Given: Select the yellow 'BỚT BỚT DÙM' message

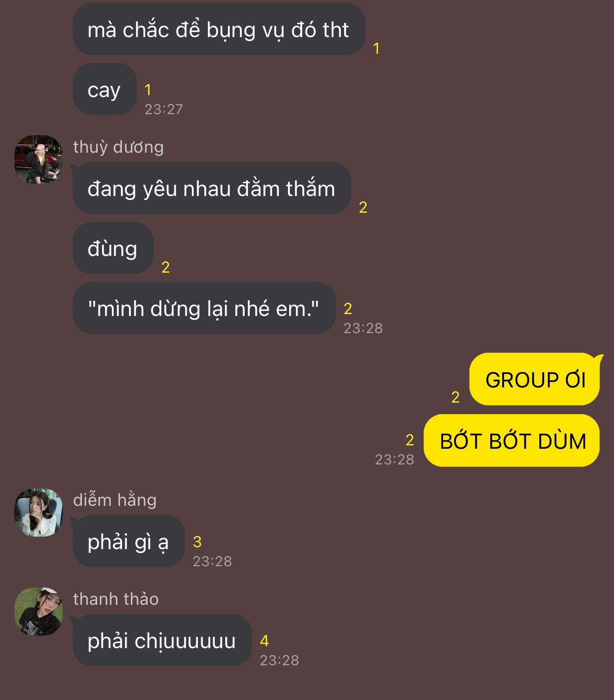Looking at the screenshot, I should 512,441.
